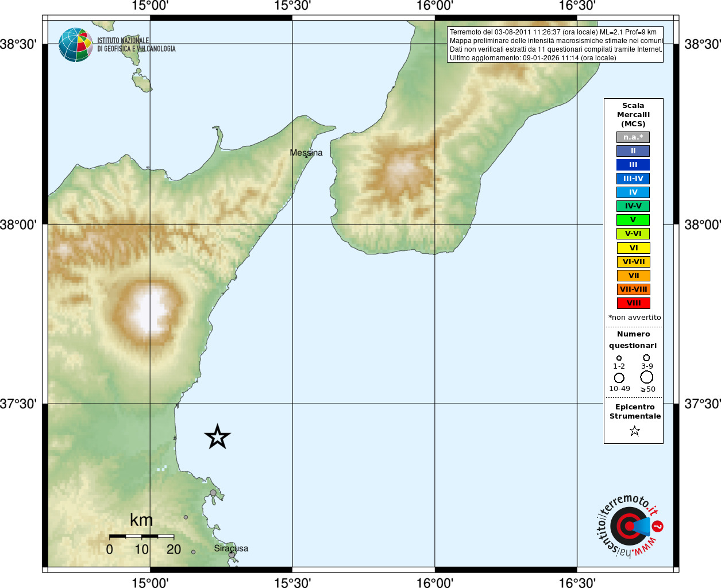Image resolution: width=721 pixels, height=588 pixels.
Task: Click the top 16°00' longitude label
Action: click(x=435, y=6)
